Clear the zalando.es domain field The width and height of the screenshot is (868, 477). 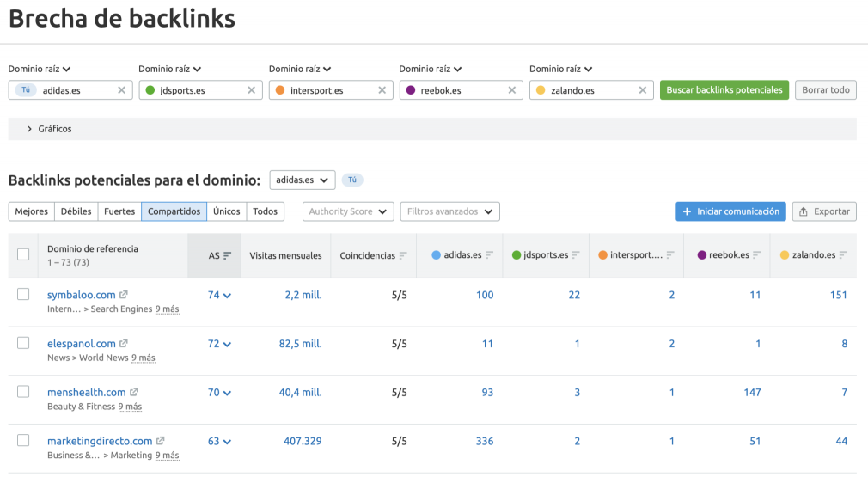click(642, 90)
